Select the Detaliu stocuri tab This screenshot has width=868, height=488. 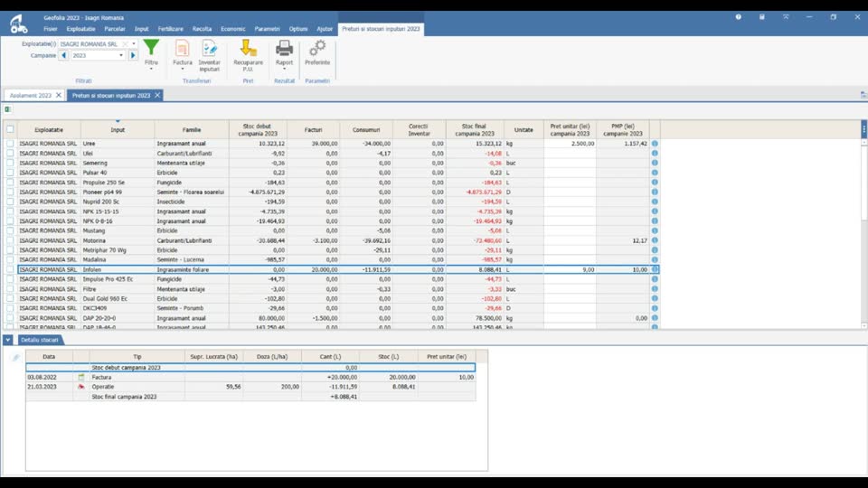[39, 340]
